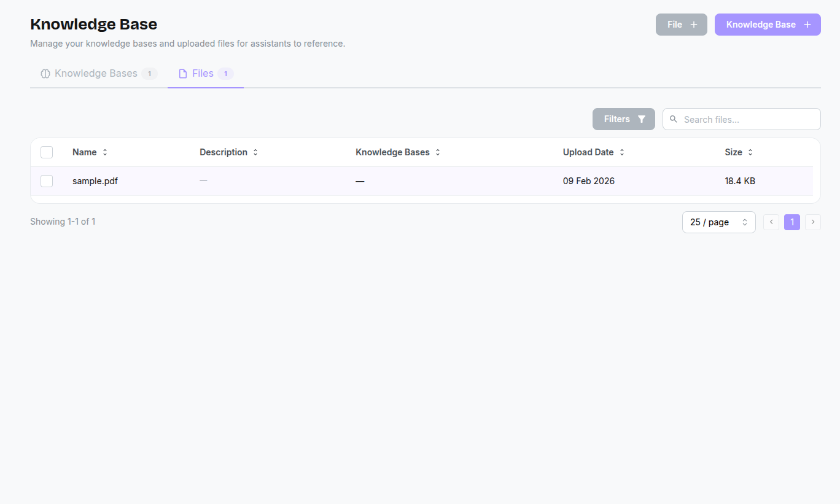Click the upload date 09 Feb 2026
Image resolution: width=840 pixels, height=504 pixels.
pos(589,181)
